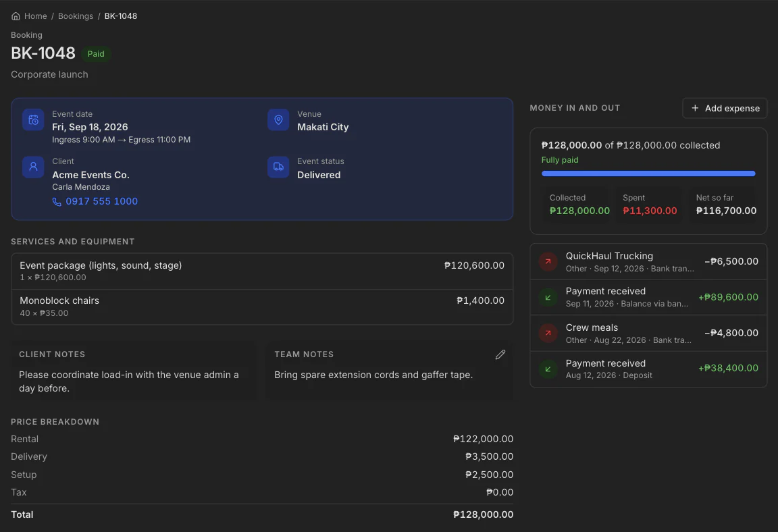Click the client notes text
This screenshot has width=778, height=532.
pyautogui.click(x=129, y=381)
